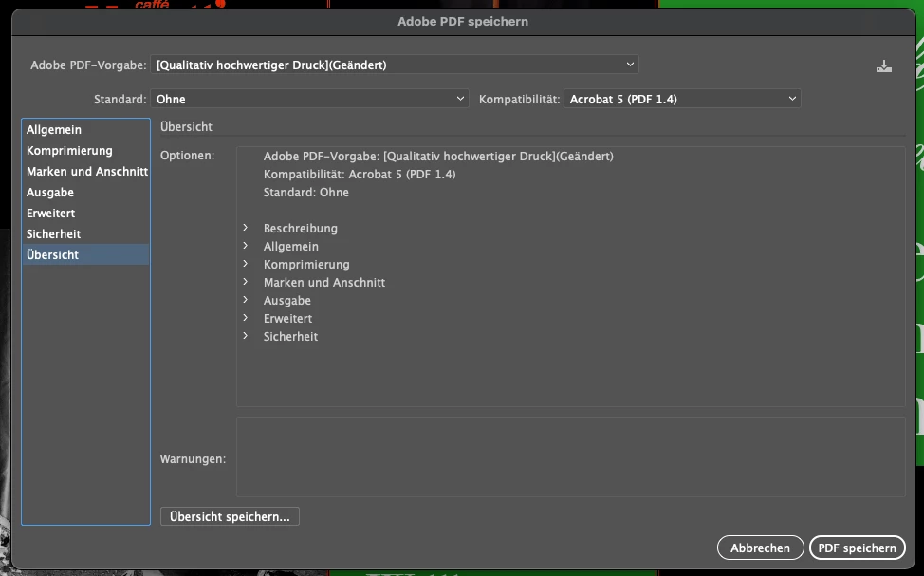Screen dimensions: 924x576
Task: Click the Beschreibung label in the options tree
Action: coord(301,228)
